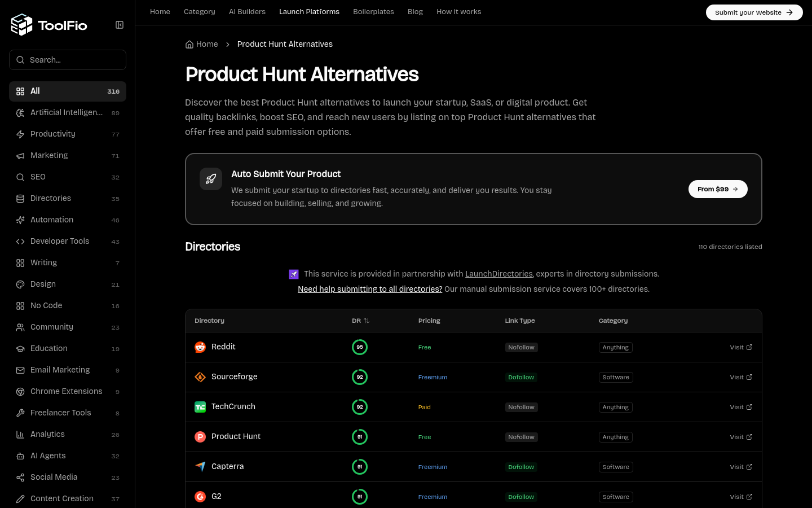Image resolution: width=812 pixels, height=508 pixels.
Task: Click the Automation sparkle icon
Action: [x=20, y=220]
